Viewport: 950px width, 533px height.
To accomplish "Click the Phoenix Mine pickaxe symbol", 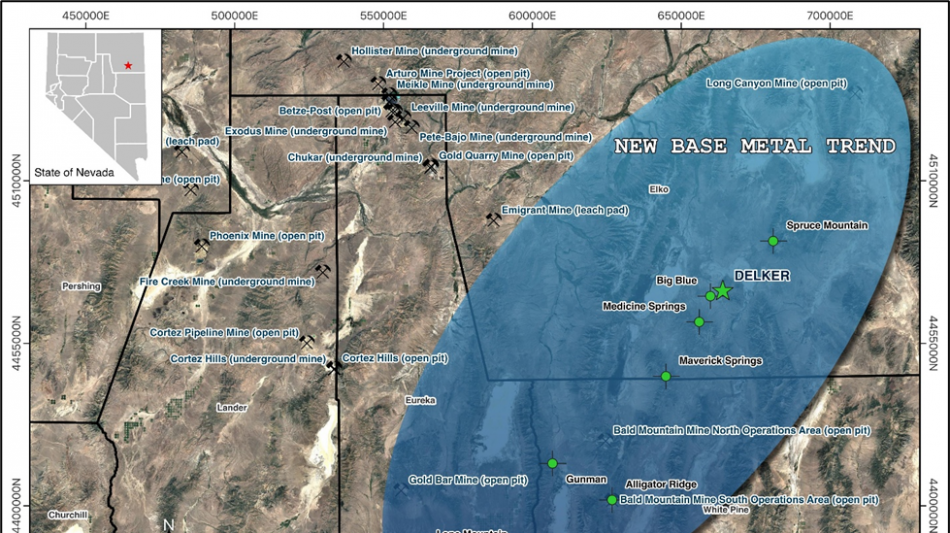I will (x=201, y=244).
